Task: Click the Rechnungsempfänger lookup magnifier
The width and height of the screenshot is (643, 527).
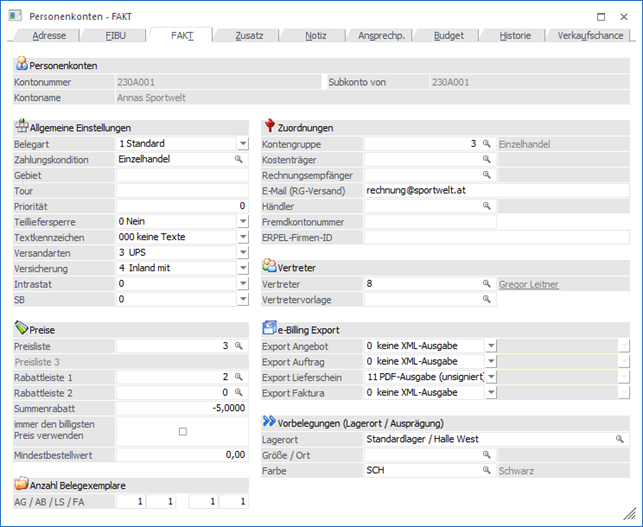Action: click(487, 175)
